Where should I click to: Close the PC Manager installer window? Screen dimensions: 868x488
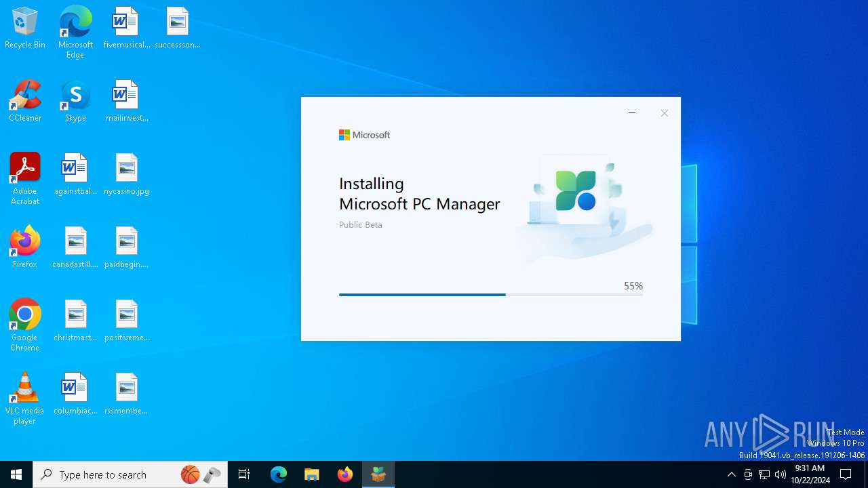665,113
